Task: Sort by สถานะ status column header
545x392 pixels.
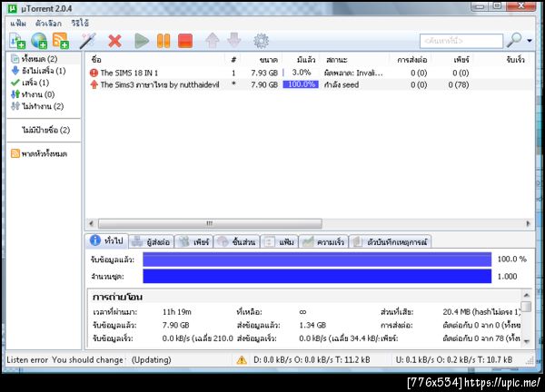Action: (x=337, y=60)
